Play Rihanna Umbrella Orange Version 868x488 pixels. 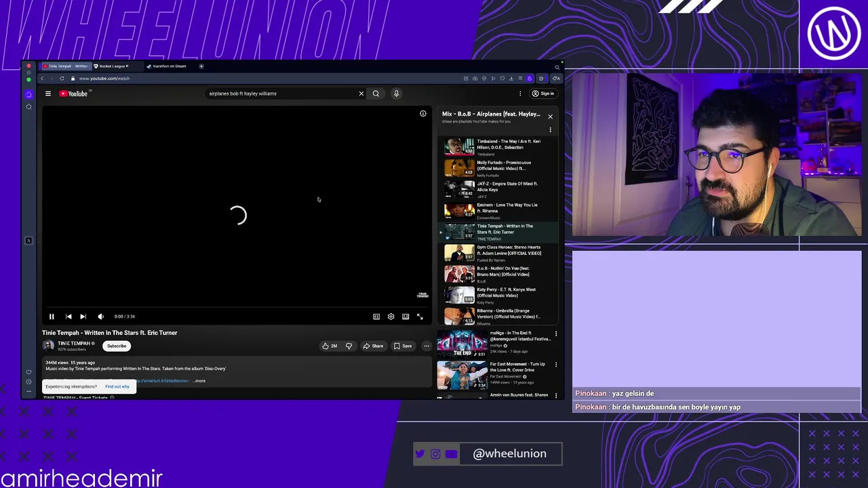[498, 316]
